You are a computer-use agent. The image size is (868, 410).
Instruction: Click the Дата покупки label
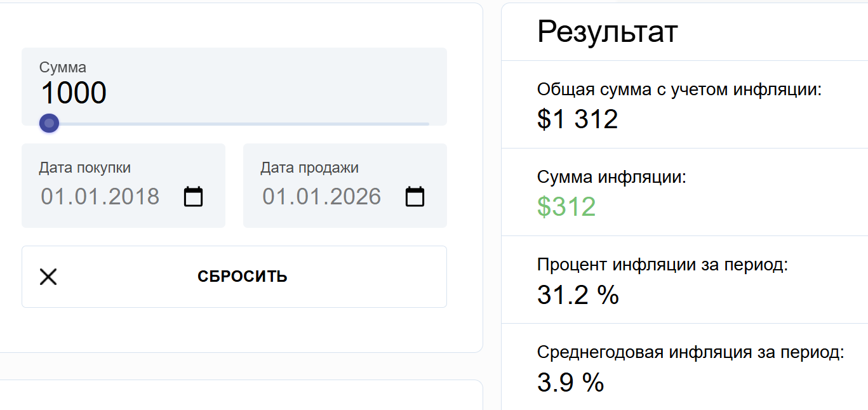[85, 168]
